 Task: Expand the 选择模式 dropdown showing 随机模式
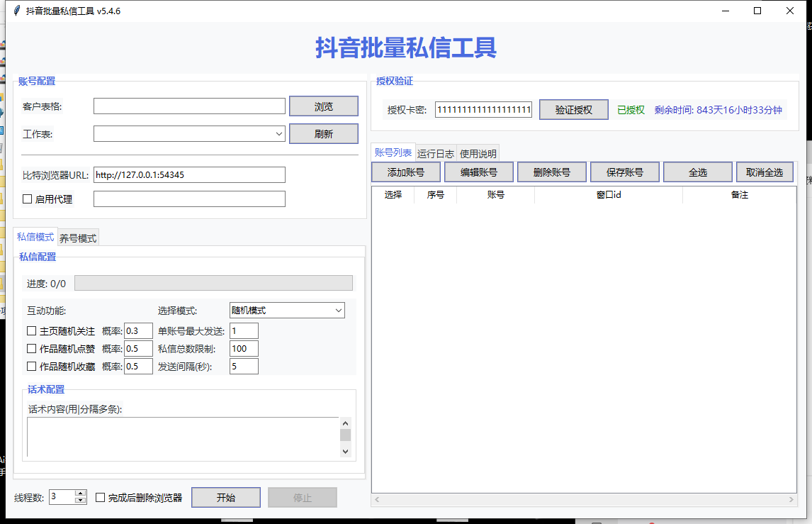click(x=339, y=311)
